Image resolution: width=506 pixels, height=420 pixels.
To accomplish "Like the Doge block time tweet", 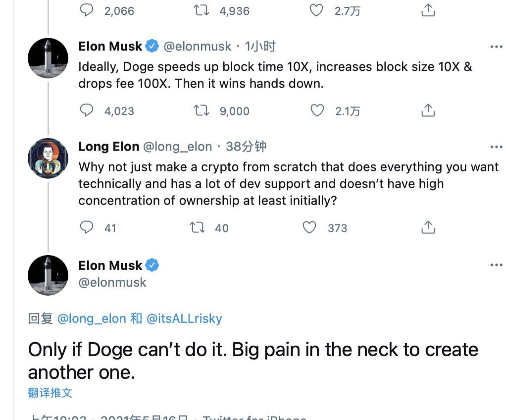I will click(x=317, y=110).
